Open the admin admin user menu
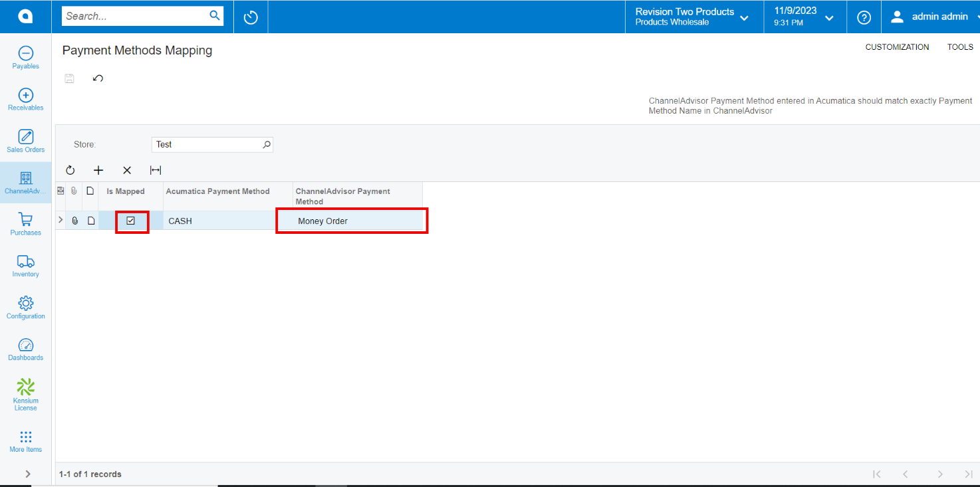 tap(930, 17)
